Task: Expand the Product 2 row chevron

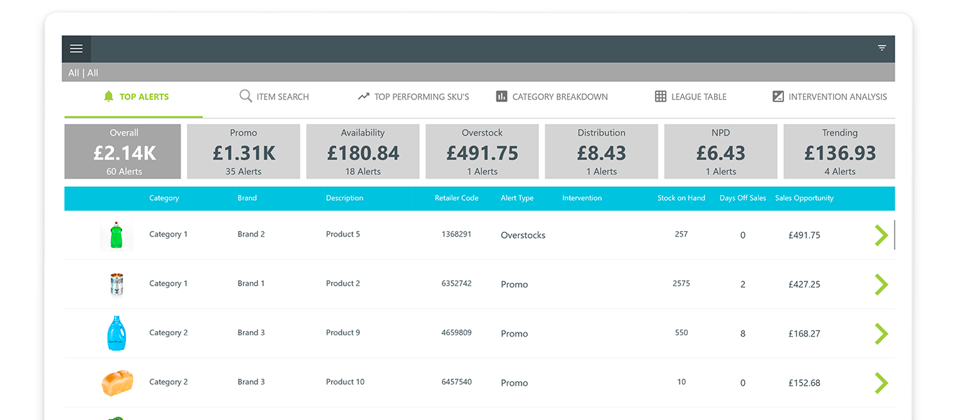Action: click(881, 284)
